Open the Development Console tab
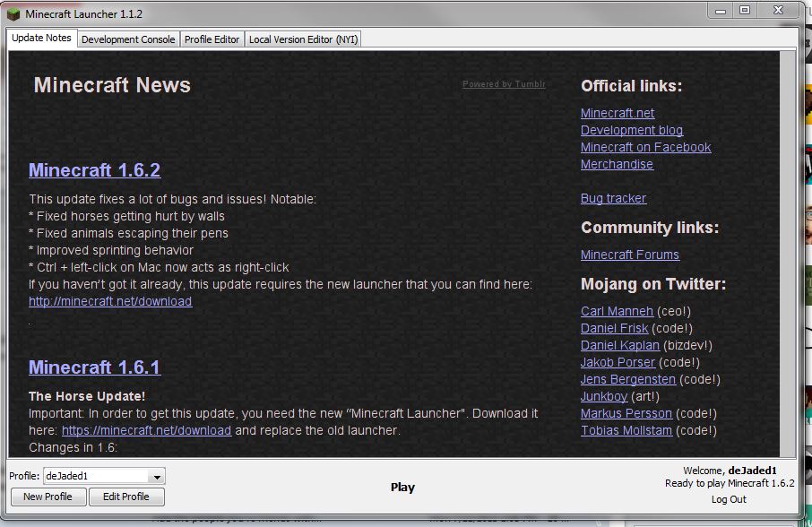This screenshot has height=527, width=812. click(128, 39)
